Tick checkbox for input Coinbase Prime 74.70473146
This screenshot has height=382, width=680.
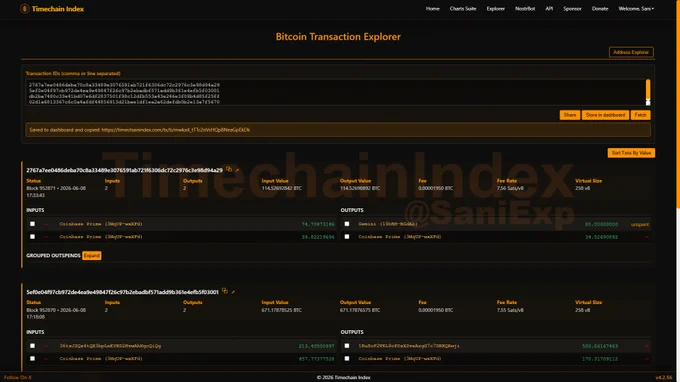(x=33, y=224)
